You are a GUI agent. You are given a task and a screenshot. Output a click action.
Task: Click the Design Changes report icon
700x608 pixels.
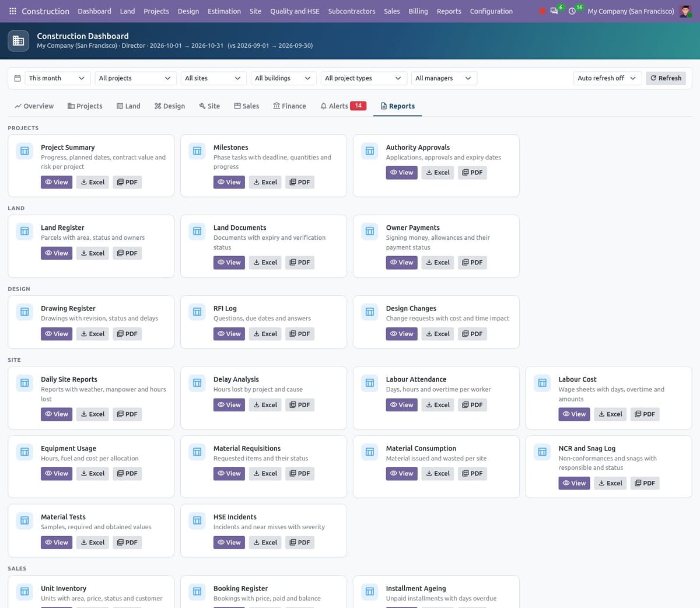(370, 312)
